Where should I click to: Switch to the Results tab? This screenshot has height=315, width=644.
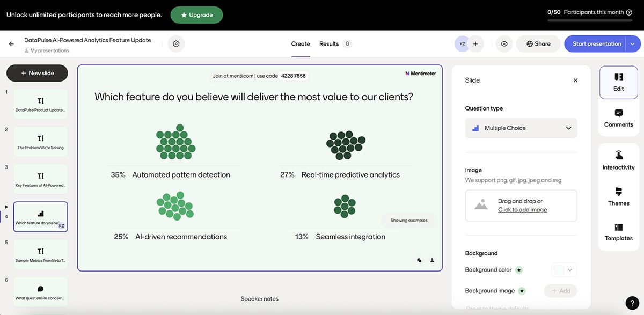(330, 43)
